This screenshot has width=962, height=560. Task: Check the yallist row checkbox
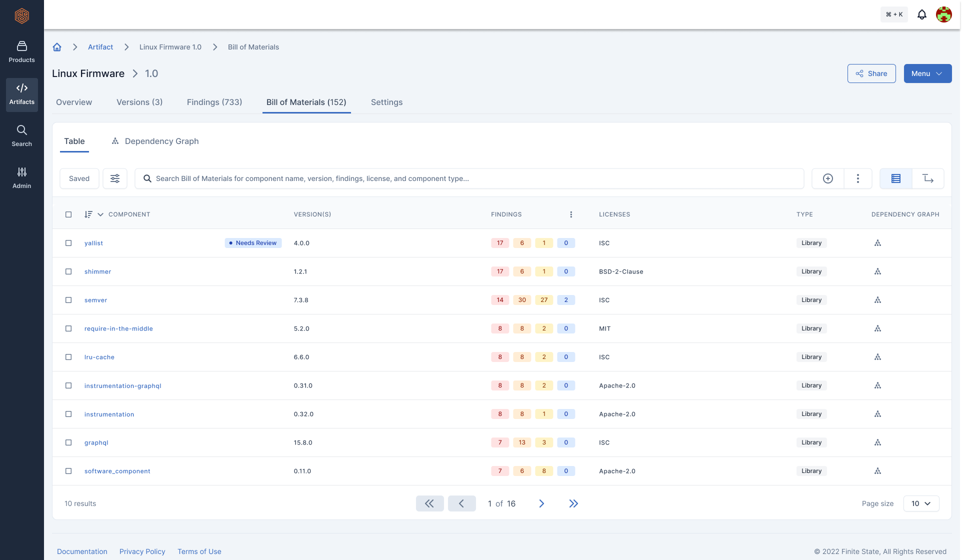tap(68, 243)
